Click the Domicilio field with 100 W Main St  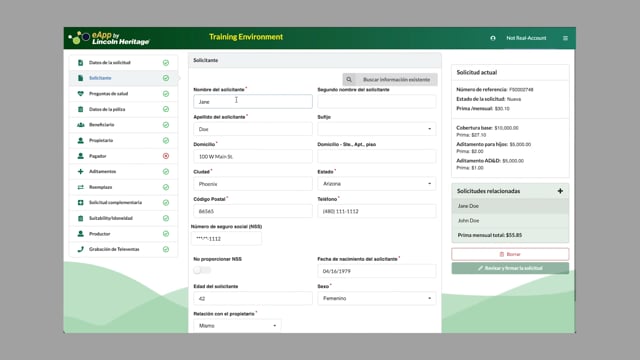click(253, 156)
